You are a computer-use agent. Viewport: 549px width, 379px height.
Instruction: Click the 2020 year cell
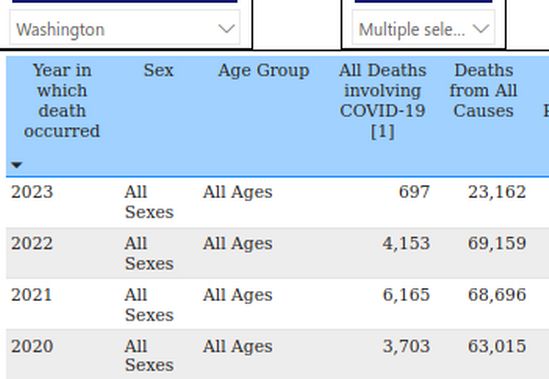[32, 346]
